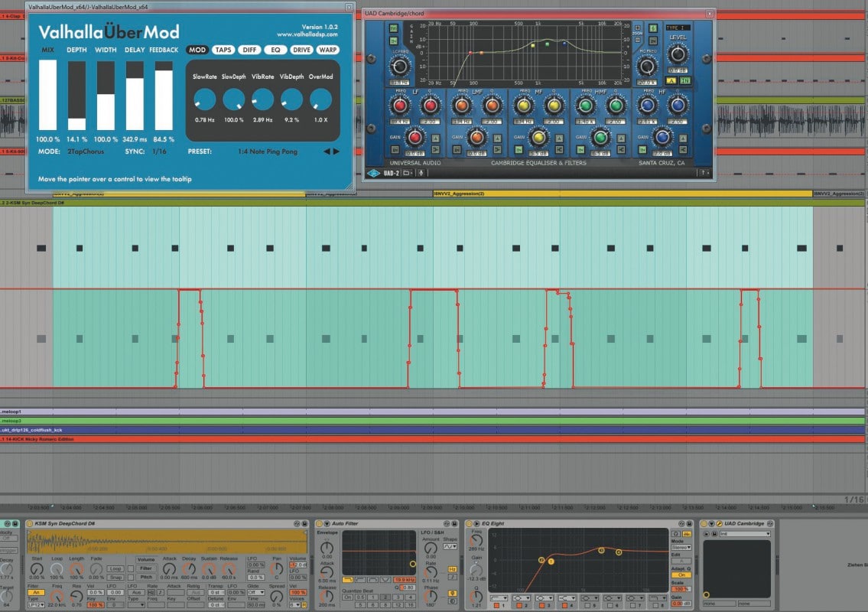
Task: Open UAD Cambridge plugin window via wrench
Action: click(x=719, y=523)
